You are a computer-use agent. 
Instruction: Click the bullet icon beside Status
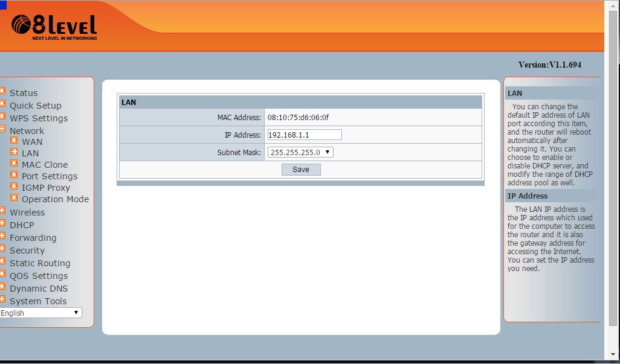[x=2, y=91]
